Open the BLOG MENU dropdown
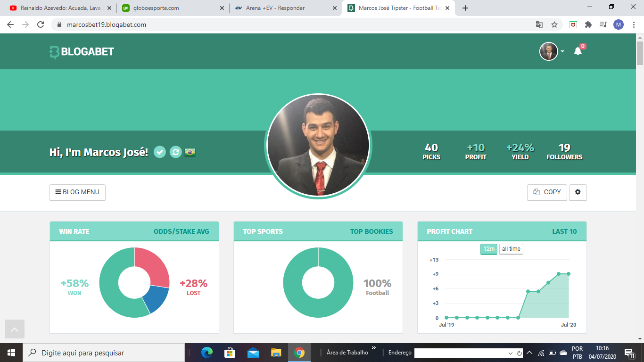644x362 pixels. (x=77, y=192)
